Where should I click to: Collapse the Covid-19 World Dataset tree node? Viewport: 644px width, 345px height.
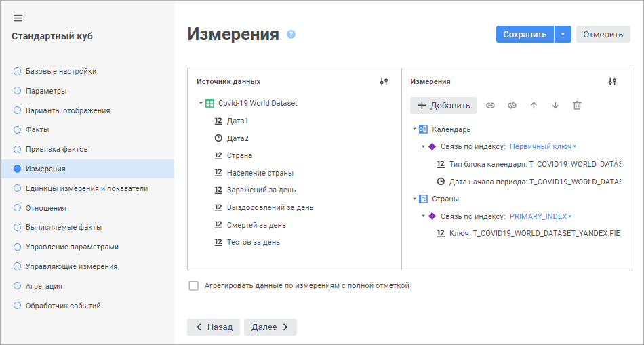coord(201,104)
